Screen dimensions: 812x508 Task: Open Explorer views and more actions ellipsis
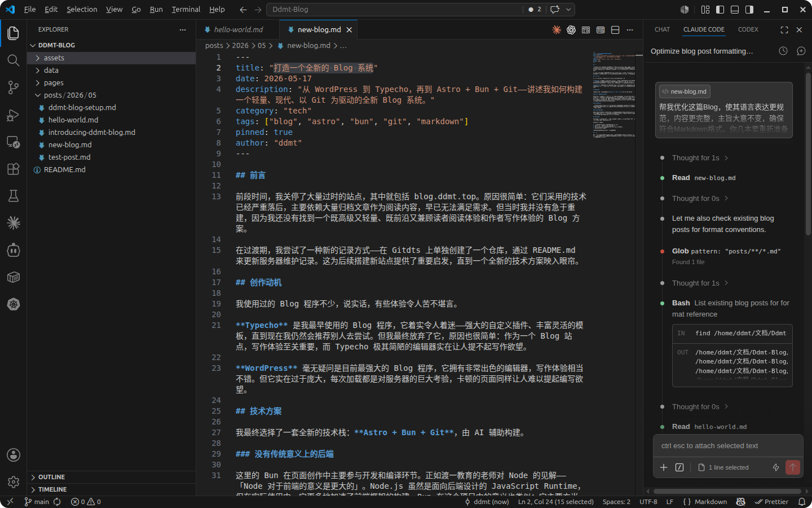(183, 29)
